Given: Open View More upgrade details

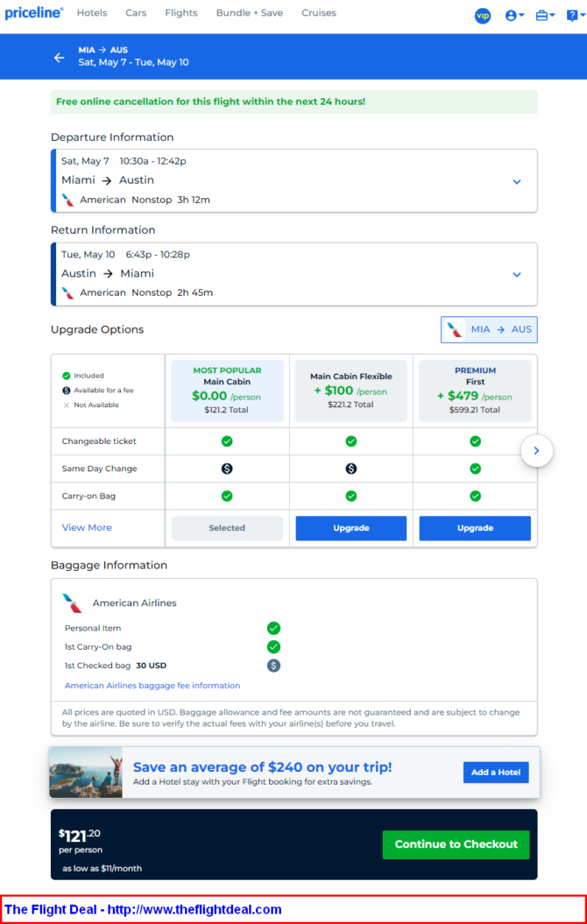Looking at the screenshot, I should click(87, 527).
